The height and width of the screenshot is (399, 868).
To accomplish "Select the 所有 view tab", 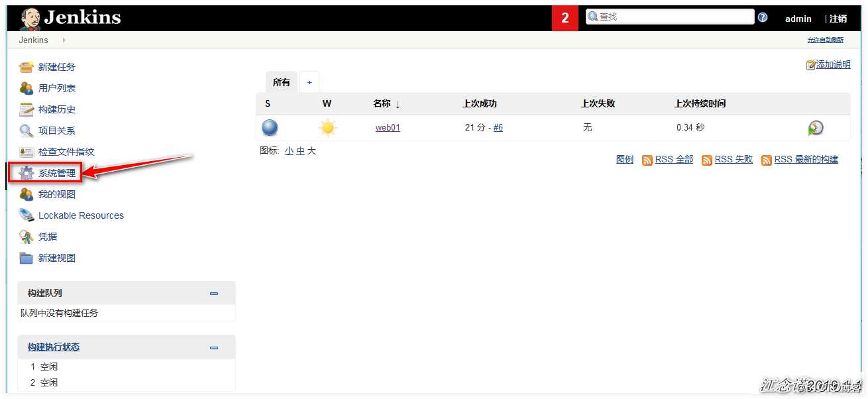I will 282,82.
